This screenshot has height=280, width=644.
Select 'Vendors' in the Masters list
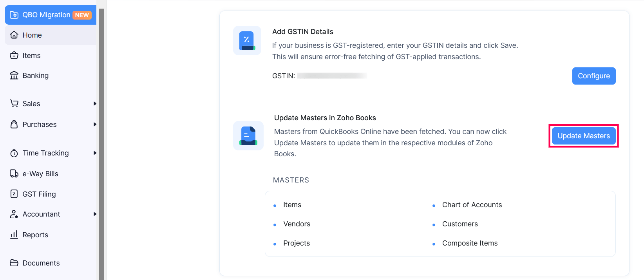[297, 224]
